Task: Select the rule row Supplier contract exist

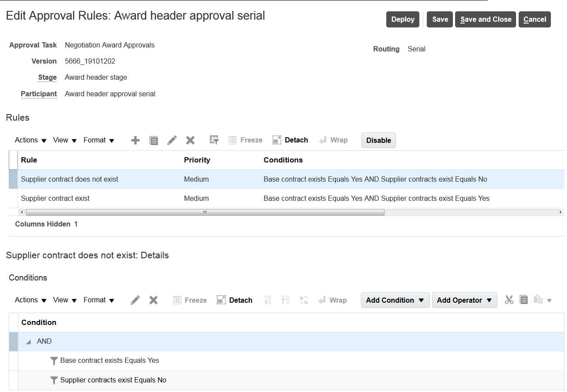Action: click(x=55, y=198)
